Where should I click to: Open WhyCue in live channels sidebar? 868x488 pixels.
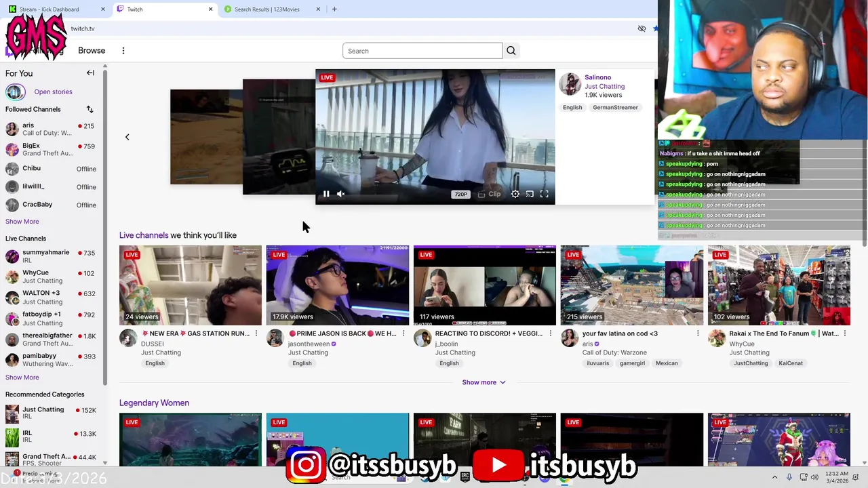[51, 277]
